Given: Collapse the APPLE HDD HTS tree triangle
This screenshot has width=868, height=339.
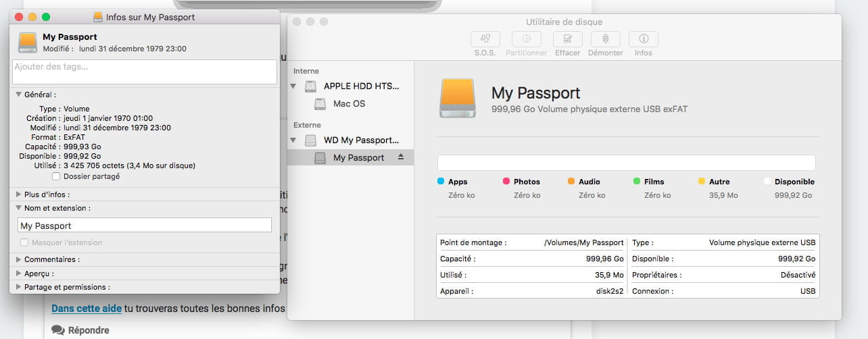Looking at the screenshot, I should [293, 86].
